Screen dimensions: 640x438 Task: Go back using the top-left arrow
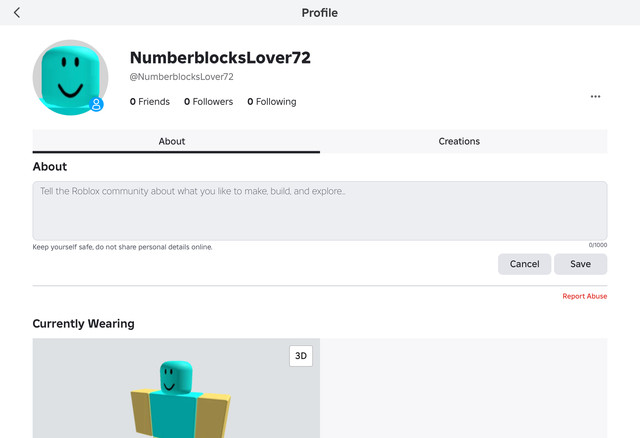[17, 13]
